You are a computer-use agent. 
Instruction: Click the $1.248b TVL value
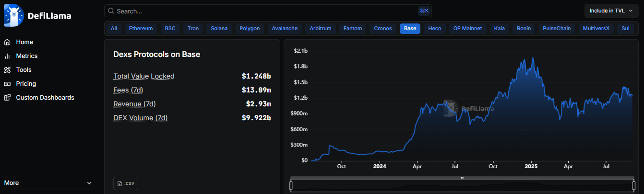(256, 76)
